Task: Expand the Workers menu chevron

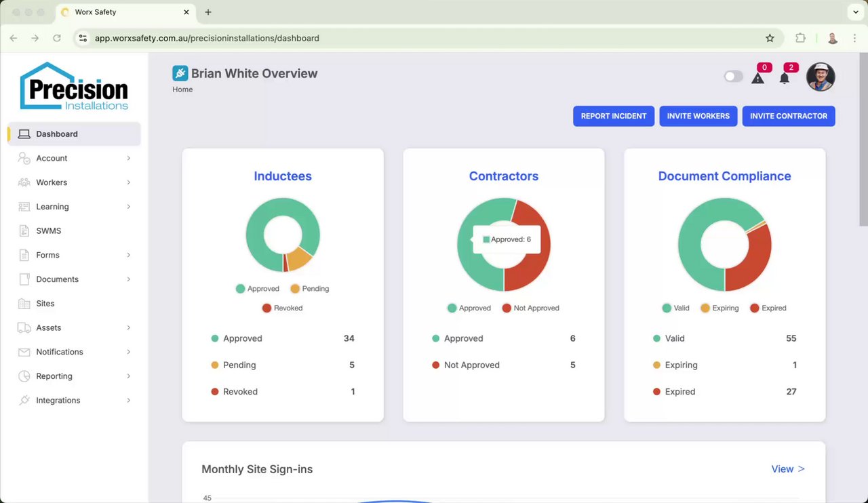Action: (x=128, y=182)
